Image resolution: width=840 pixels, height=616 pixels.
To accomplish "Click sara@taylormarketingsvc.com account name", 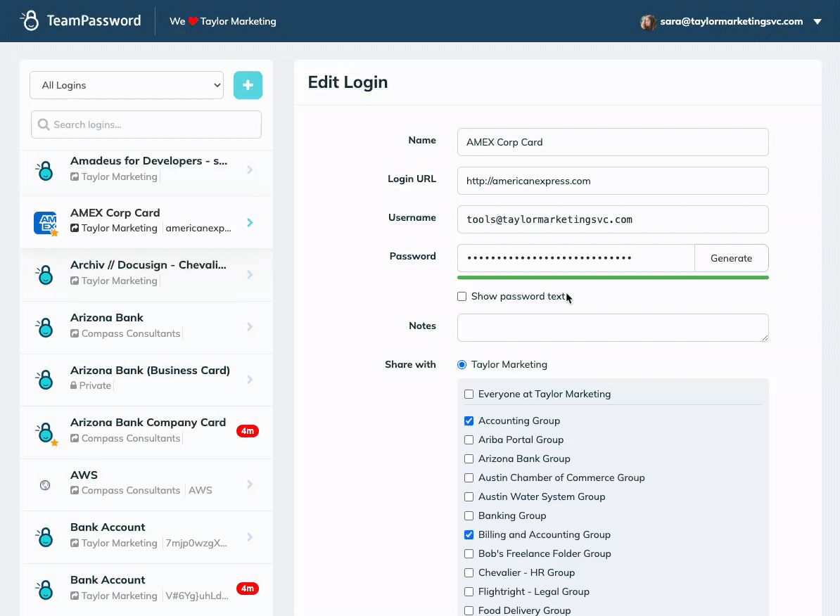I will (731, 21).
